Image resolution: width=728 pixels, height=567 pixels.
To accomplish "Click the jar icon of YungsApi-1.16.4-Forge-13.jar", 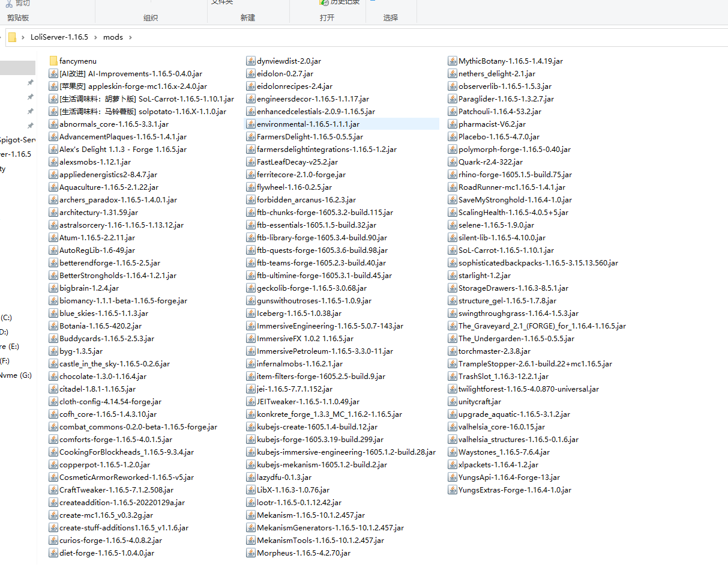I will (453, 477).
